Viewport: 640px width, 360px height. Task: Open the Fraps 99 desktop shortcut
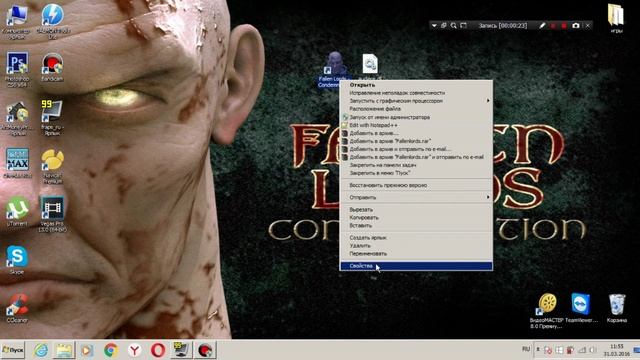[x=52, y=117]
